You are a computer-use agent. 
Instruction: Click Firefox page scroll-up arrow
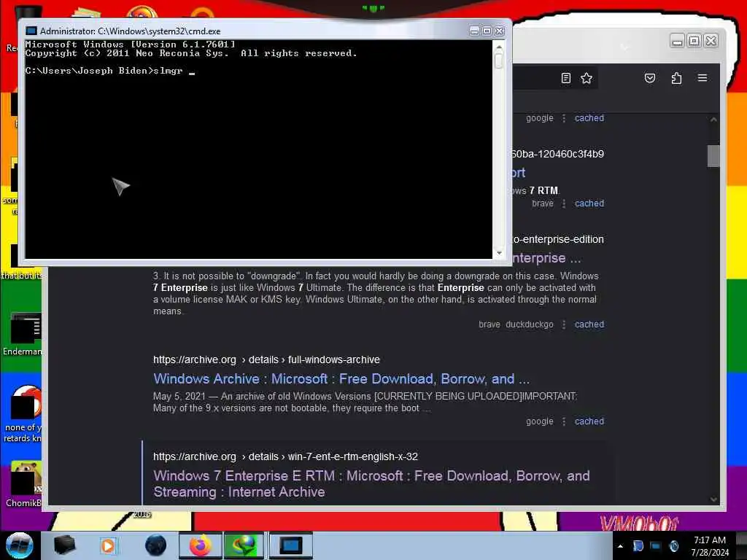[713, 120]
